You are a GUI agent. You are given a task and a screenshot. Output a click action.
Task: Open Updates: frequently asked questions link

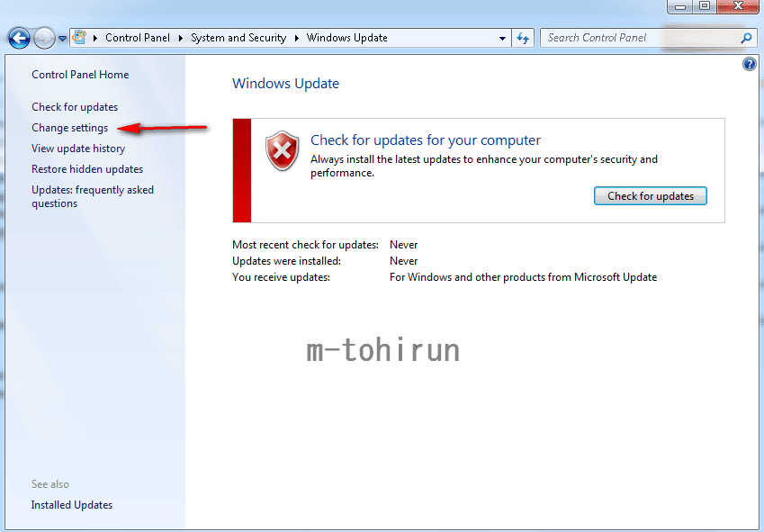(93, 196)
